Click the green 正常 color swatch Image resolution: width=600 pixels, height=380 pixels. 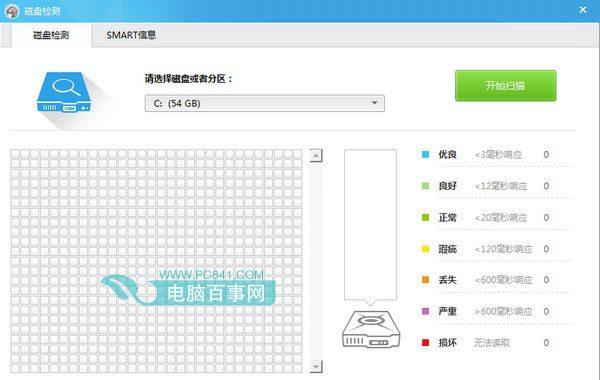pos(425,217)
